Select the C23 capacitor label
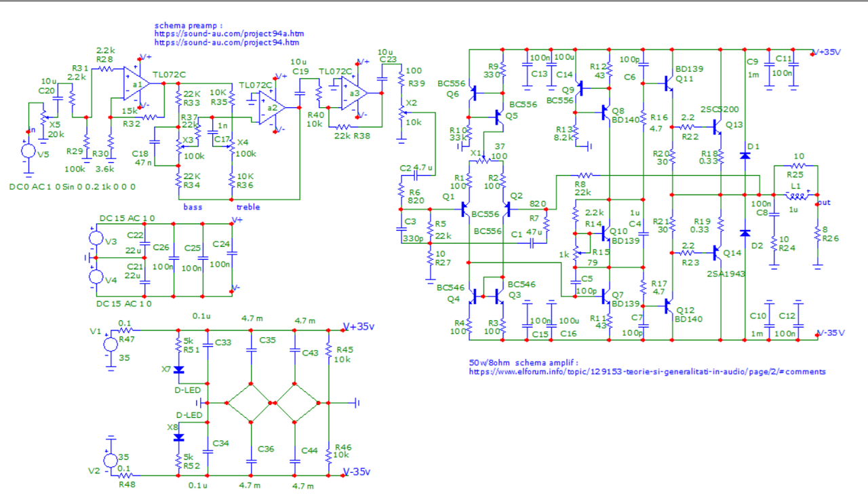The height and width of the screenshot is (500, 868). point(389,60)
